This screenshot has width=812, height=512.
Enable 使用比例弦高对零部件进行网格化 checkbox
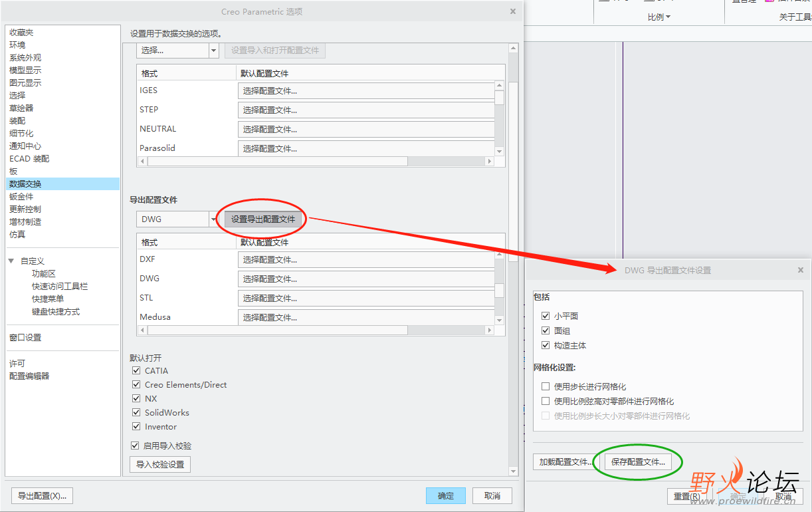click(x=546, y=402)
